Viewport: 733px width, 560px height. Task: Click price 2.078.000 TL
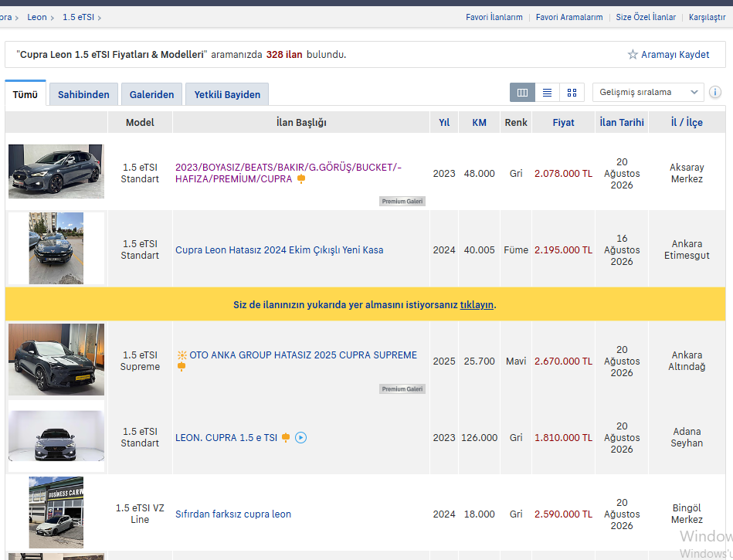point(563,174)
